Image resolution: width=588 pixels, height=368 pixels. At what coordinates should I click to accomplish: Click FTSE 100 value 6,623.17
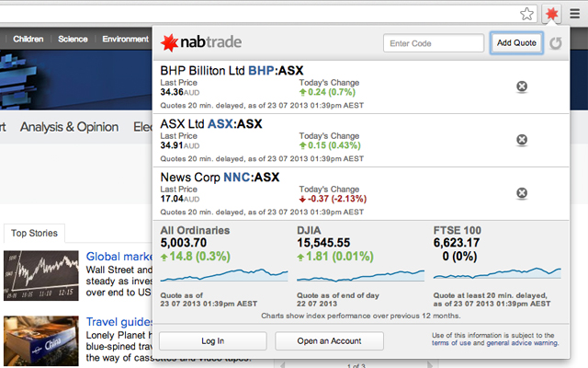457,243
